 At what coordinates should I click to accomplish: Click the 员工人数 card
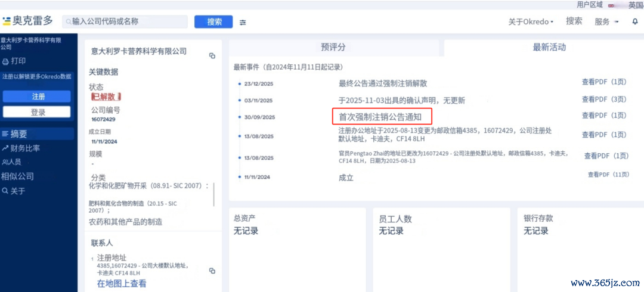[441, 250]
